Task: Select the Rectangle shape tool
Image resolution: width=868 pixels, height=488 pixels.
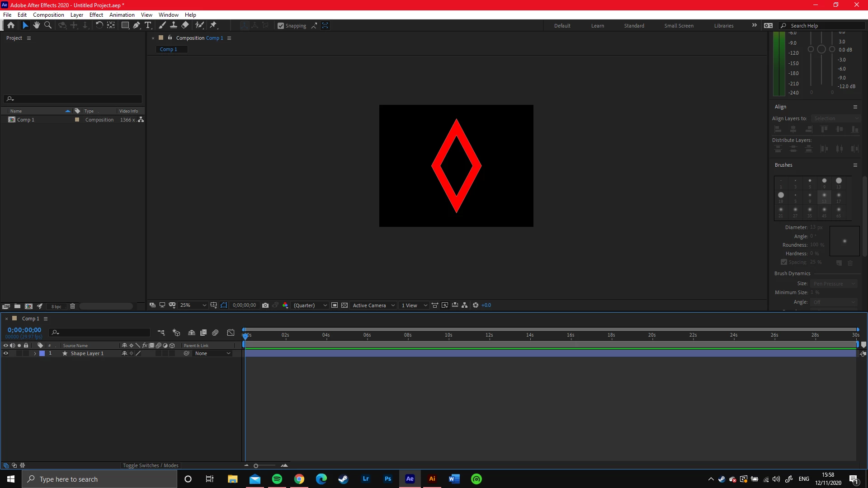Action: [x=125, y=25]
